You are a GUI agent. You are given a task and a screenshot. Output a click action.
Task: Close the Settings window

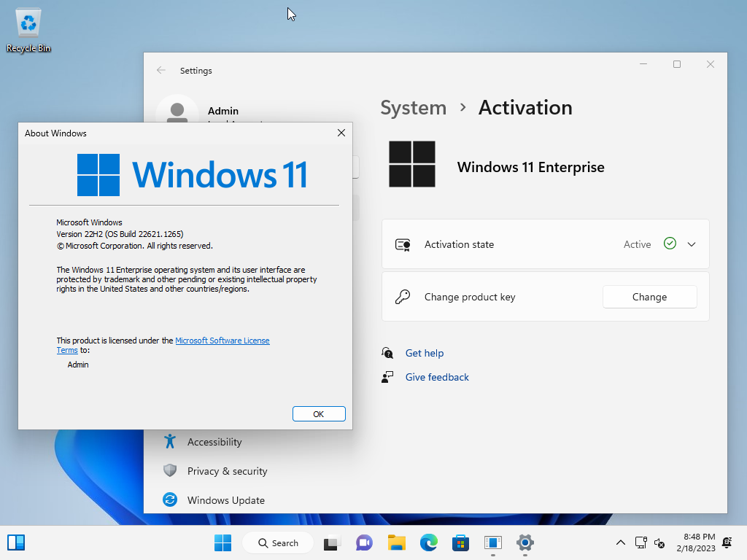point(710,64)
